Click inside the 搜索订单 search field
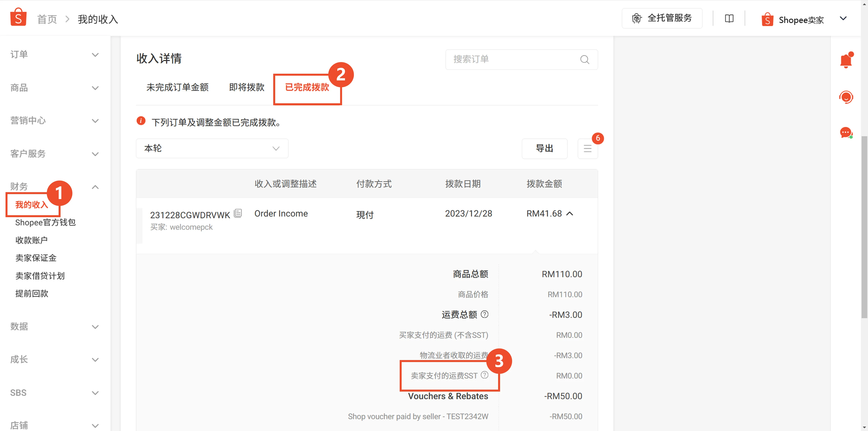 click(x=505, y=59)
